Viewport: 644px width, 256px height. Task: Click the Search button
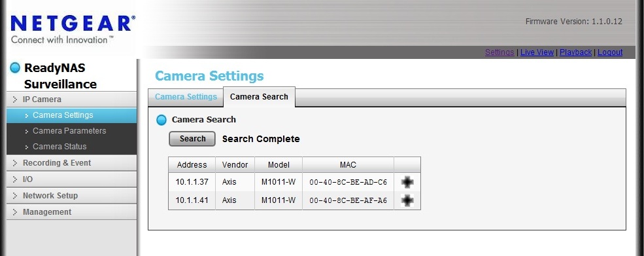tap(192, 139)
